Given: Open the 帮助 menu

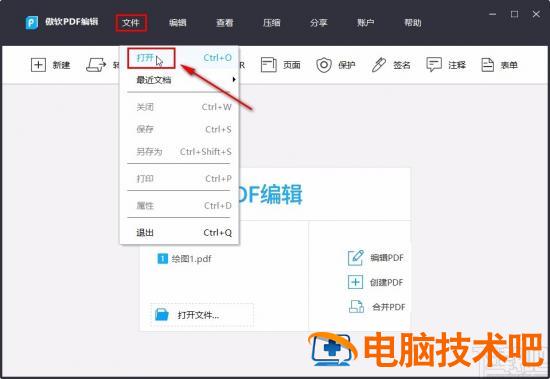Looking at the screenshot, I should (x=412, y=23).
